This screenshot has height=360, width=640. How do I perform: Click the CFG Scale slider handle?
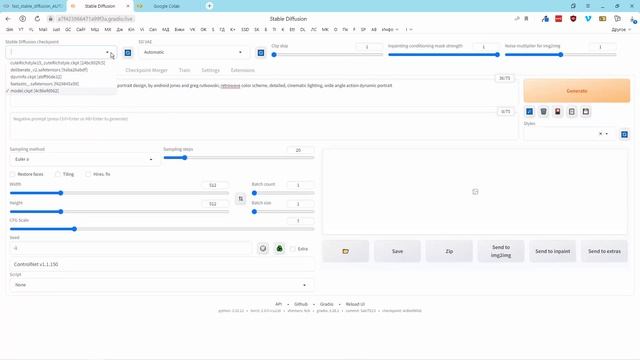74,229
